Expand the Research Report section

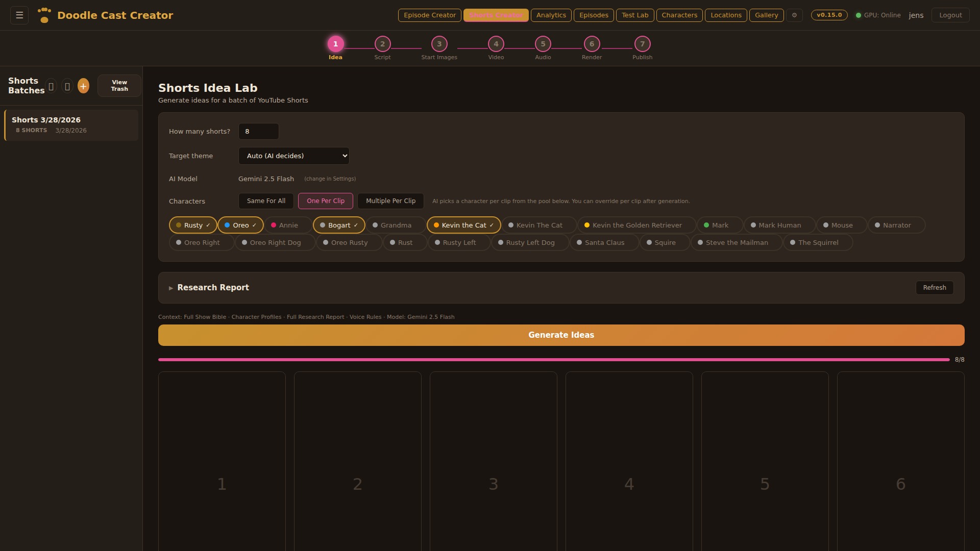pyautogui.click(x=213, y=288)
